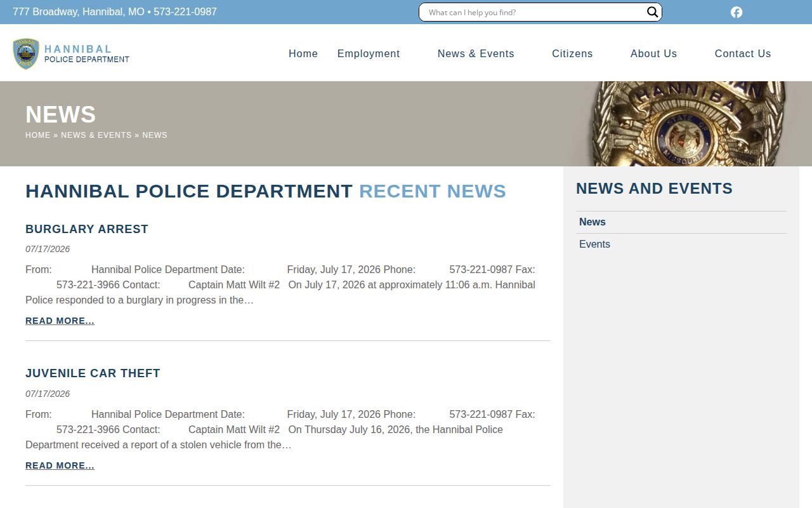The width and height of the screenshot is (812, 508).
Task: Click the 573-221-0987 phone number in the top bar
Action: (x=185, y=12)
